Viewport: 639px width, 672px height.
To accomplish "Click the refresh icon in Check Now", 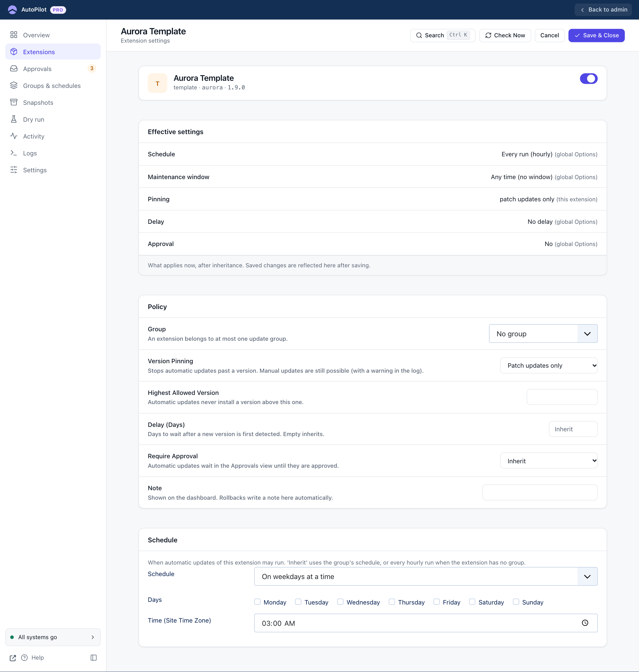I will tap(488, 36).
